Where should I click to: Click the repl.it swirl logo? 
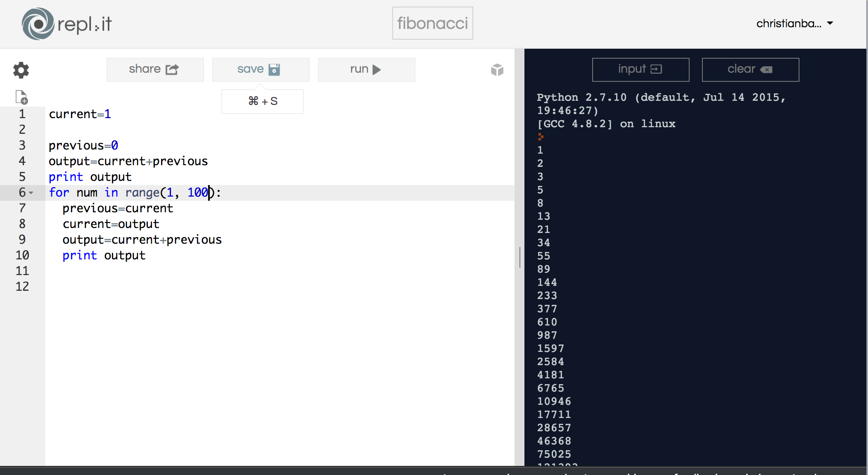click(x=38, y=24)
